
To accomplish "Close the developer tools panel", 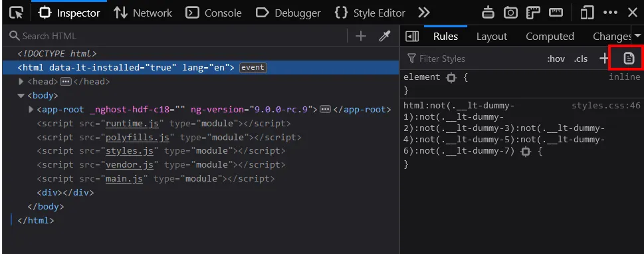I will [x=633, y=13].
